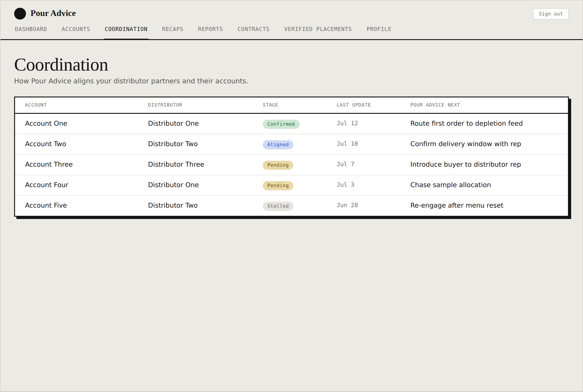
Task: Click the blue Aligned stage badge
Action: coord(278,145)
